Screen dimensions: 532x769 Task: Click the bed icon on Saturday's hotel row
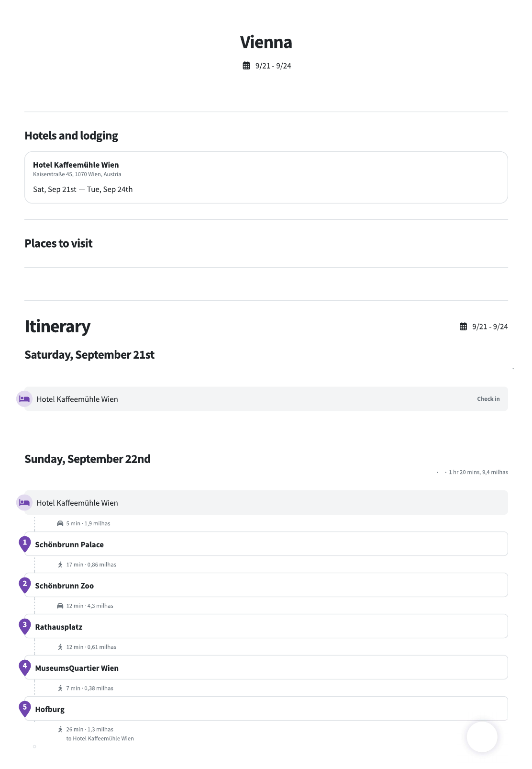pyautogui.click(x=24, y=399)
